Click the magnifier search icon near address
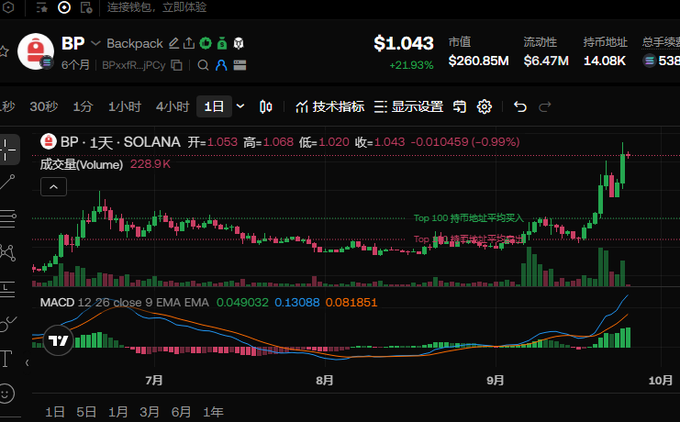This screenshot has height=422, width=680. coord(203,65)
